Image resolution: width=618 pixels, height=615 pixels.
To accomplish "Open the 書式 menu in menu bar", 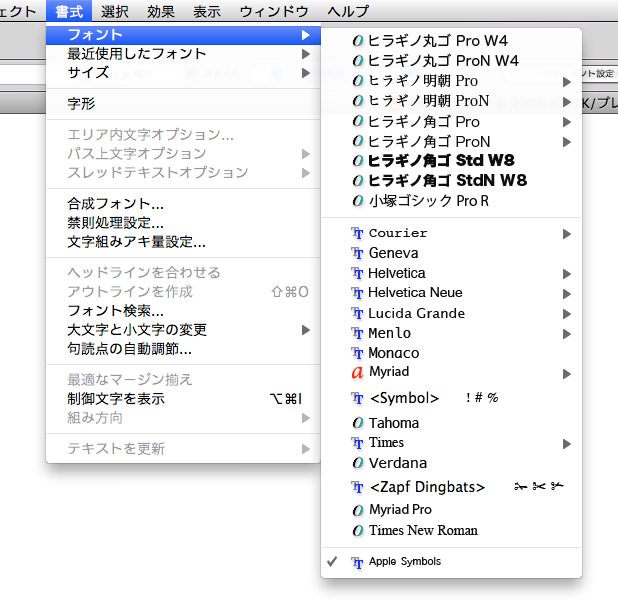I will 69,11.
